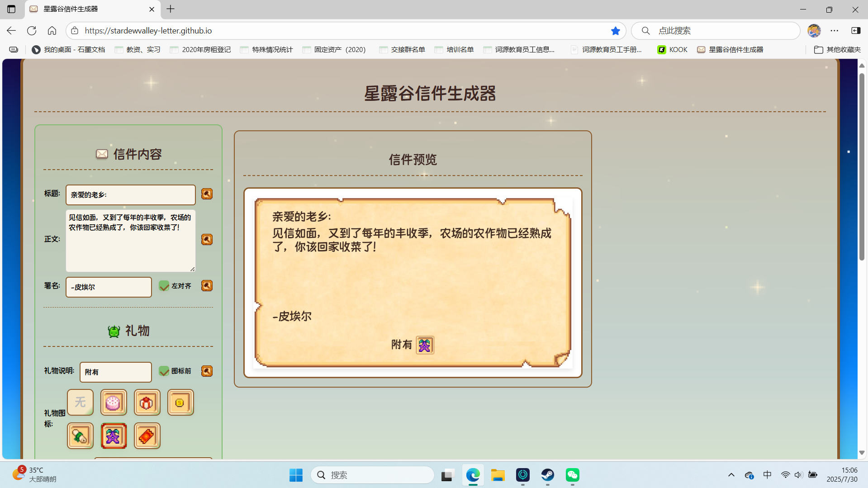
Task: Click the page vertical scrollbar
Action: 862,166
